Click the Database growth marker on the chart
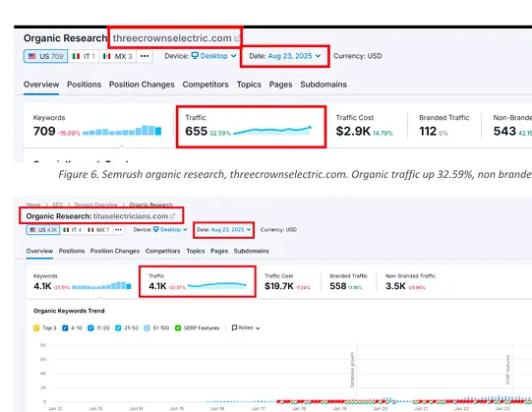Screen dimensions: 532x412 point(352,370)
